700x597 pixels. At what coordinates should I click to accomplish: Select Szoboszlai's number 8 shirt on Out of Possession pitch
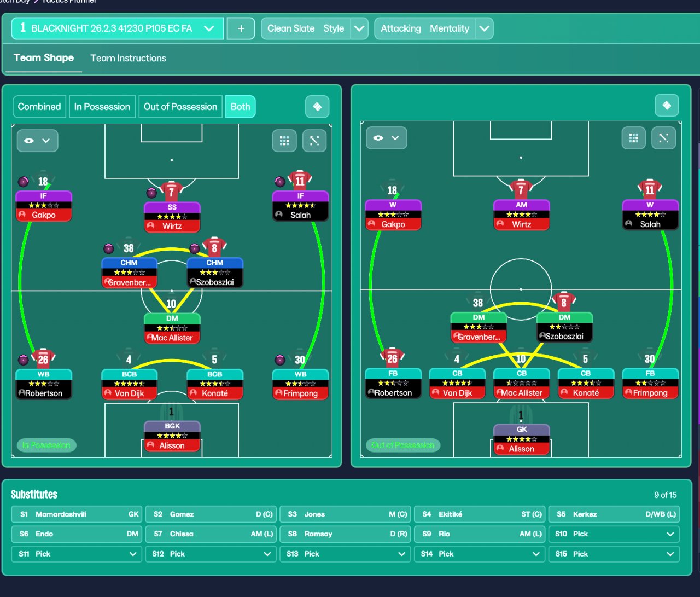[x=564, y=302]
